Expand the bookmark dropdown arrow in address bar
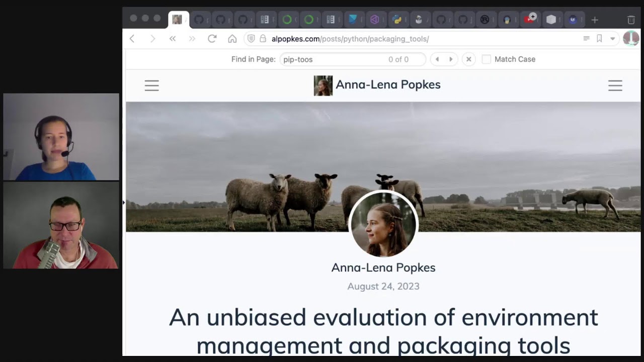The width and height of the screenshot is (644, 362). click(x=612, y=39)
